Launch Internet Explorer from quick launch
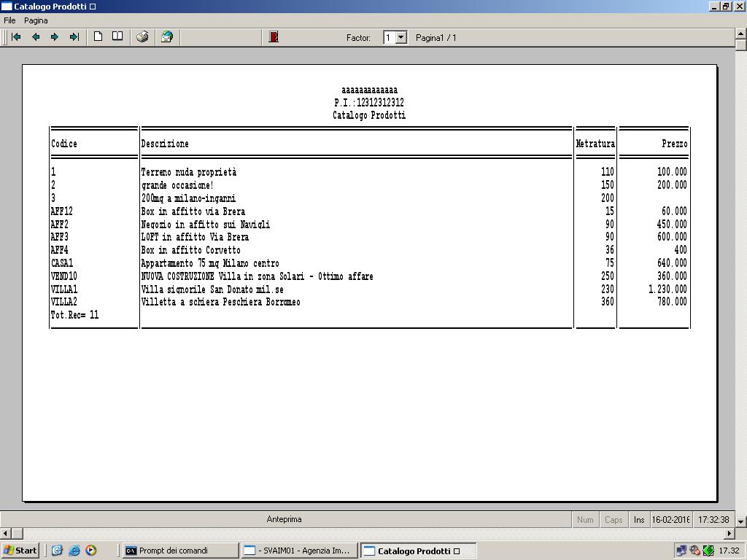This screenshot has width=747, height=560. [x=74, y=551]
